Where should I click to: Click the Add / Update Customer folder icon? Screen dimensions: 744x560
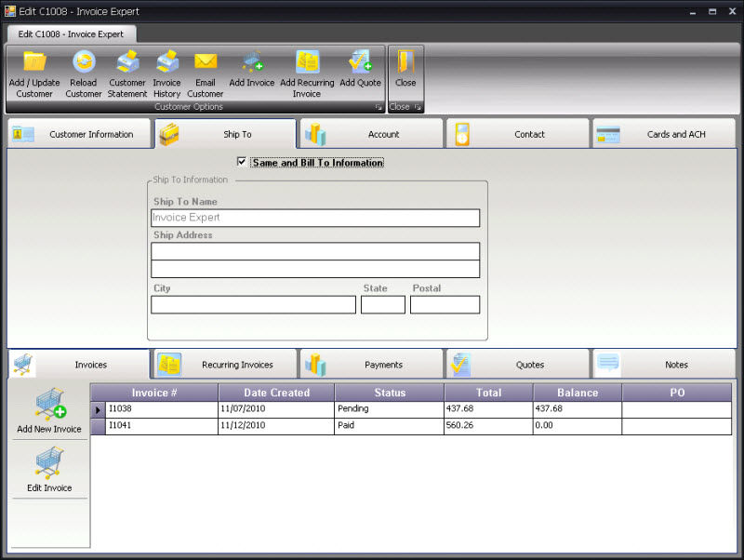(x=34, y=61)
